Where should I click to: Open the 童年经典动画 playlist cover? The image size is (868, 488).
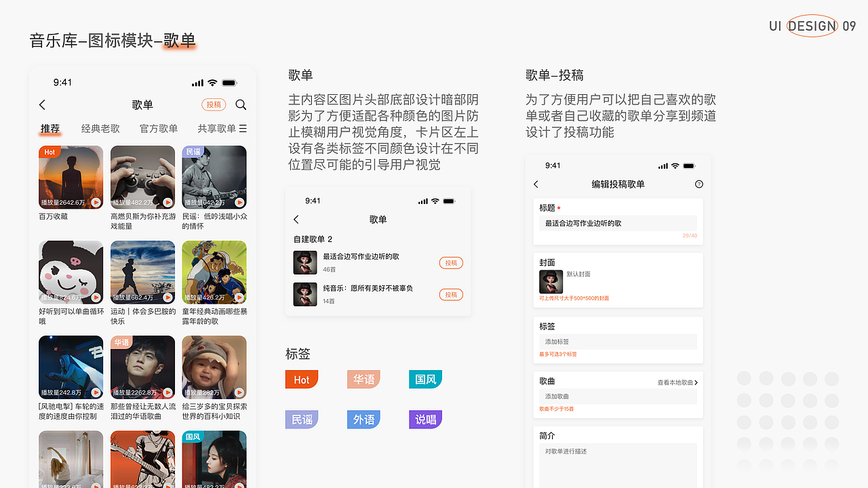(x=214, y=272)
